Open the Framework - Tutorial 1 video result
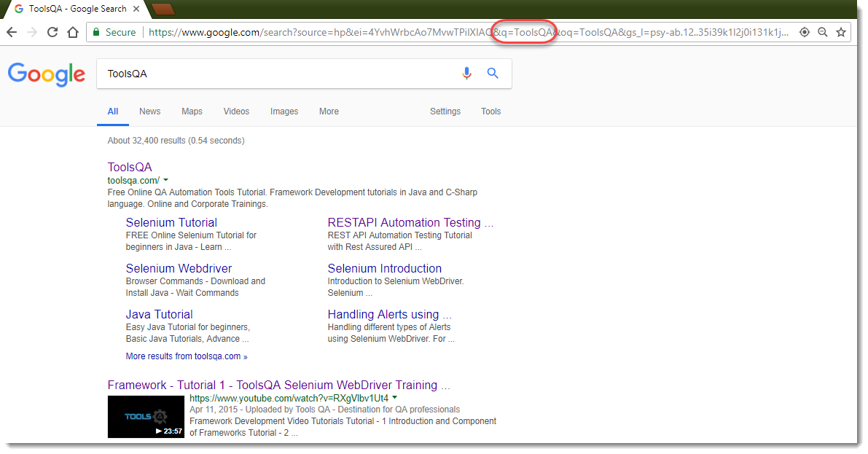 click(x=278, y=385)
